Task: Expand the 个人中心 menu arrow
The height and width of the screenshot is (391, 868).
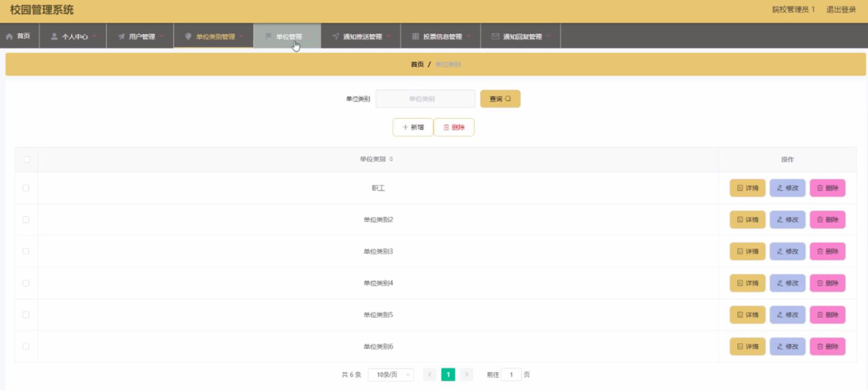Action: point(94,36)
